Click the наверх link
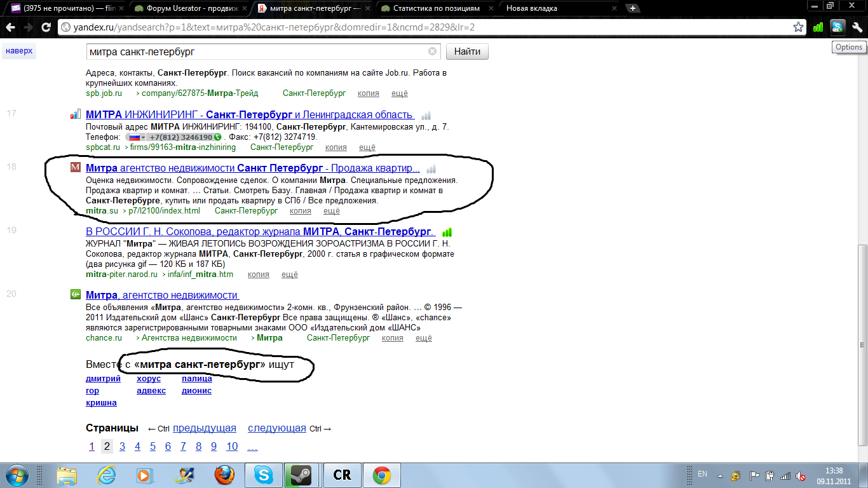 [19, 50]
